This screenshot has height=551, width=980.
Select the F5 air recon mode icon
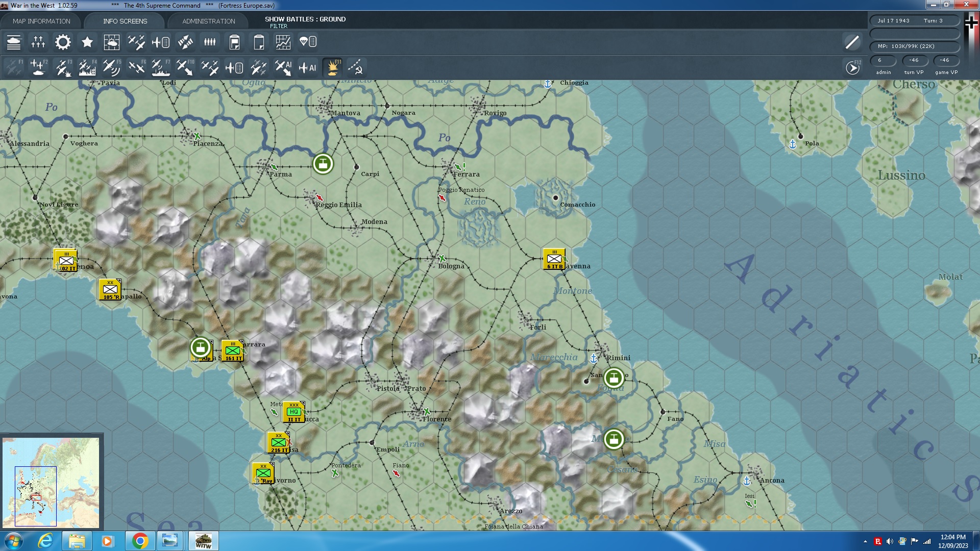tap(111, 67)
